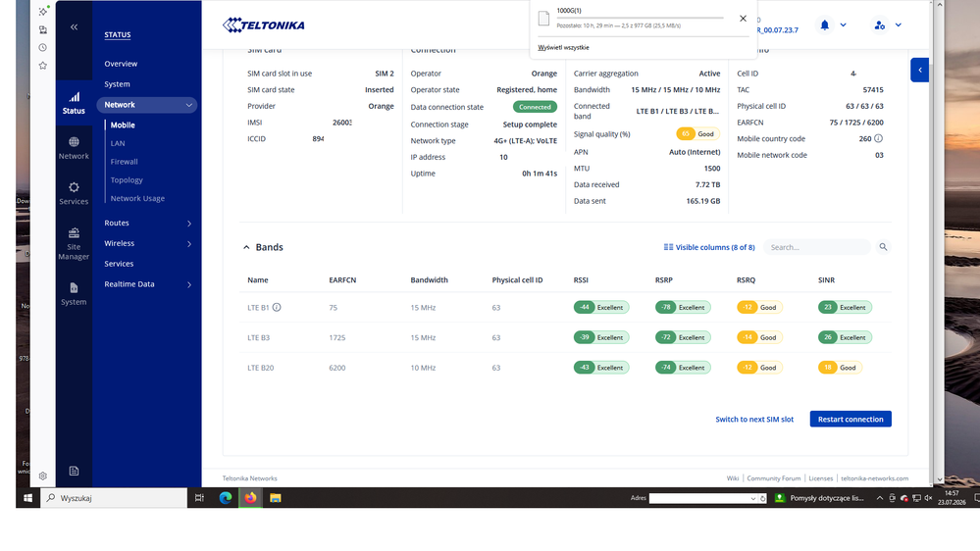Open the Status section icon

74,103
